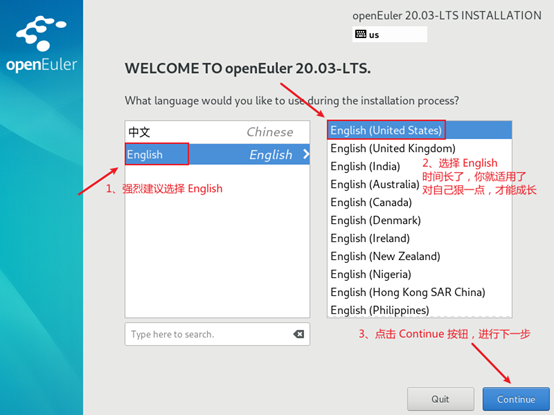Choose English (Australia) locale
Image resolution: width=554 pixels, height=415 pixels.
[x=419, y=184]
